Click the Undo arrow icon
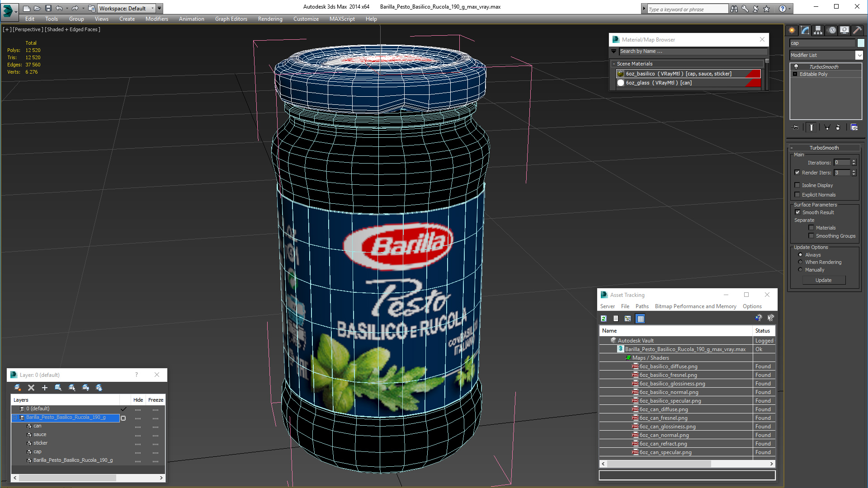 [x=59, y=8]
